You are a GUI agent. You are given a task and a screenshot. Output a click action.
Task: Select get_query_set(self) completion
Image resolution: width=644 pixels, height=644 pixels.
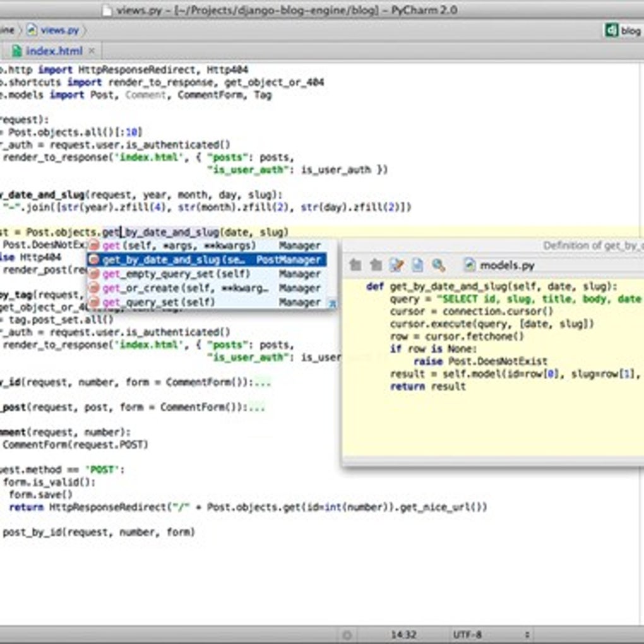[207, 302]
